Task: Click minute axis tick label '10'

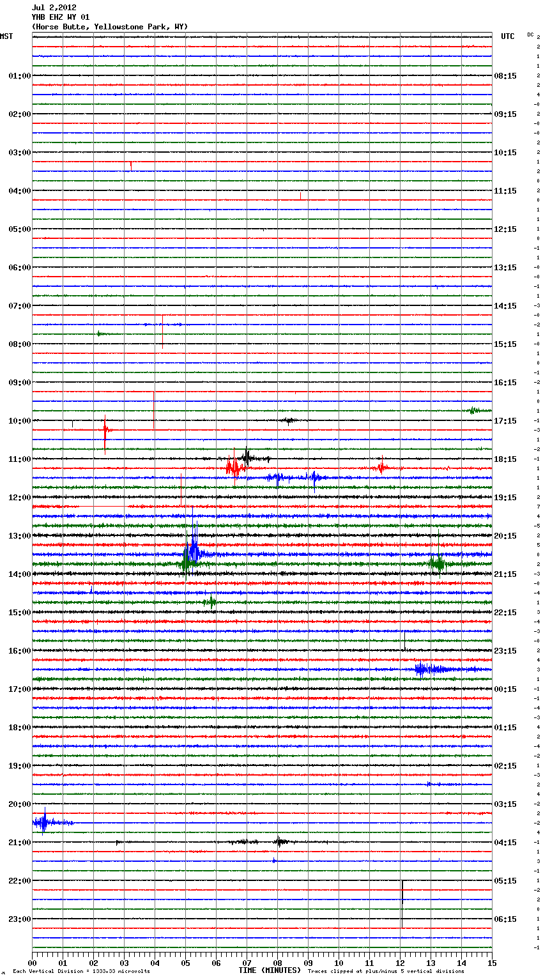Action: tap(339, 963)
